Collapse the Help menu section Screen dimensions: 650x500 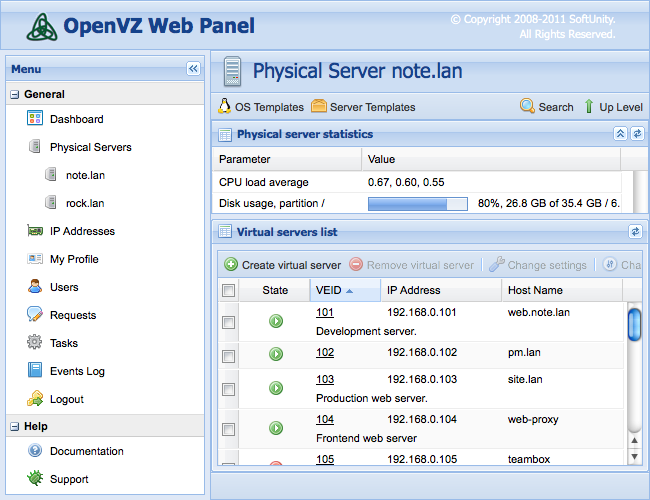(15, 426)
